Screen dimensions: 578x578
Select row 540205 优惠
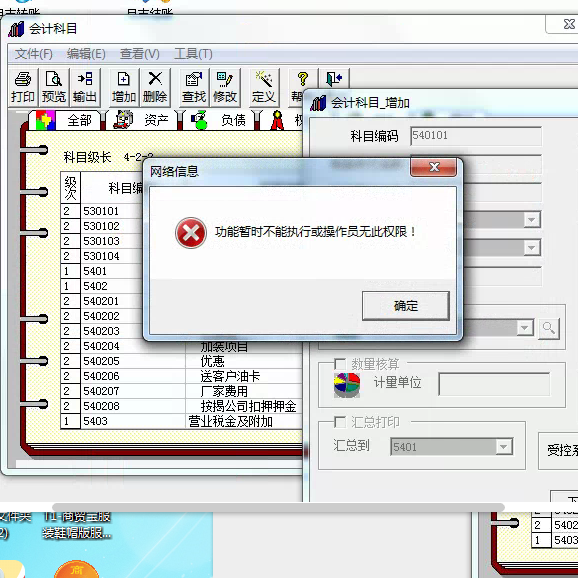click(181, 361)
